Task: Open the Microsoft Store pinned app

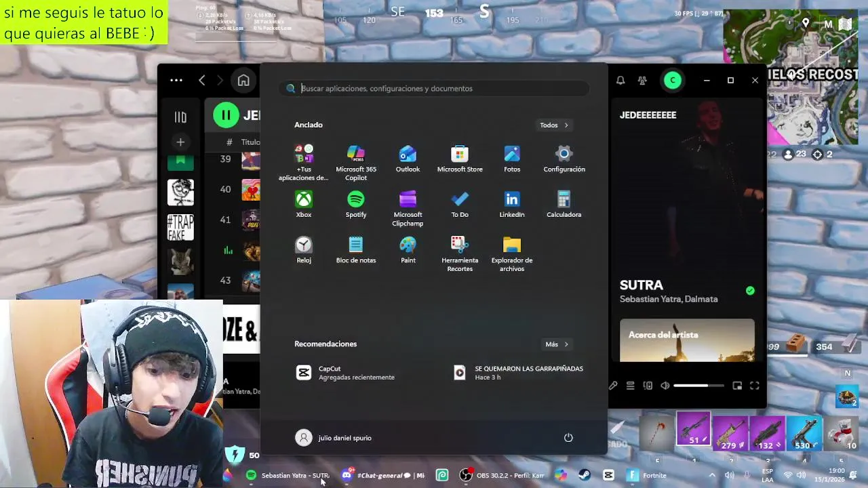Action: [460, 159]
